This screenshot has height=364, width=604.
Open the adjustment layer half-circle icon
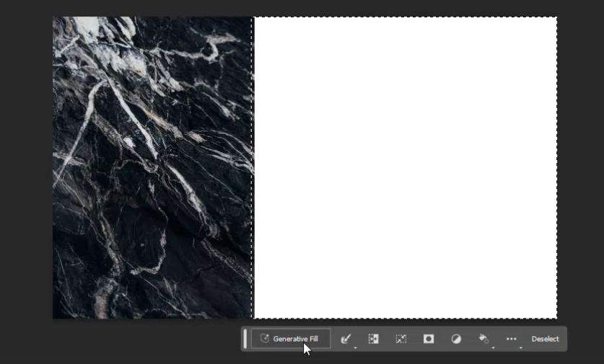click(456, 339)
